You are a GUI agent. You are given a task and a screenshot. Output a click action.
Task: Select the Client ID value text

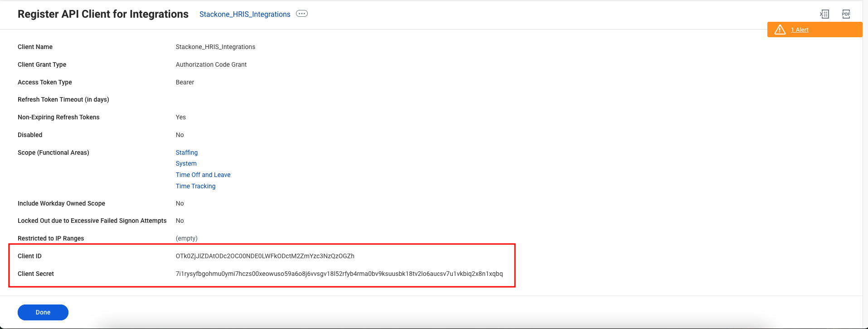coord(265,256)
